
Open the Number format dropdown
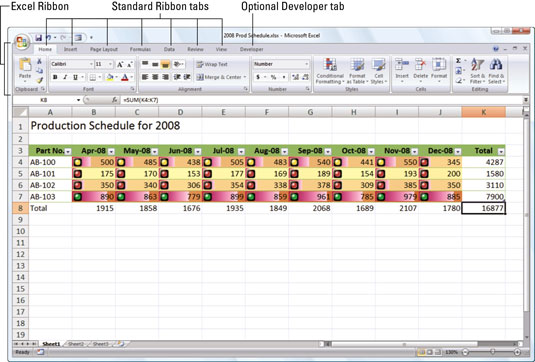click(306, 64)
